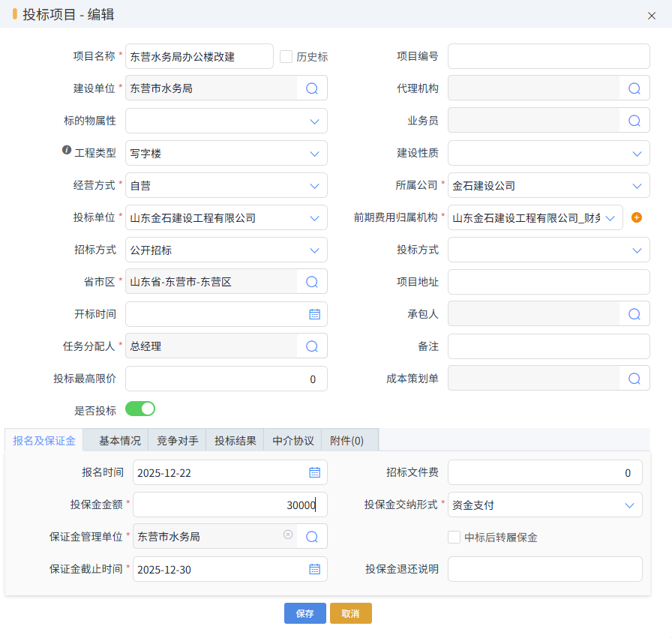Click the magnifier icon beside 承包人
Screen dimensions: 672x638
tap(634, 314)
